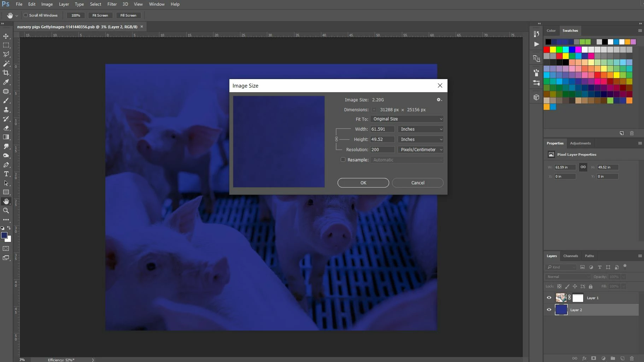Select the Rectangular Marquee tool

click(x=6, y=45)
